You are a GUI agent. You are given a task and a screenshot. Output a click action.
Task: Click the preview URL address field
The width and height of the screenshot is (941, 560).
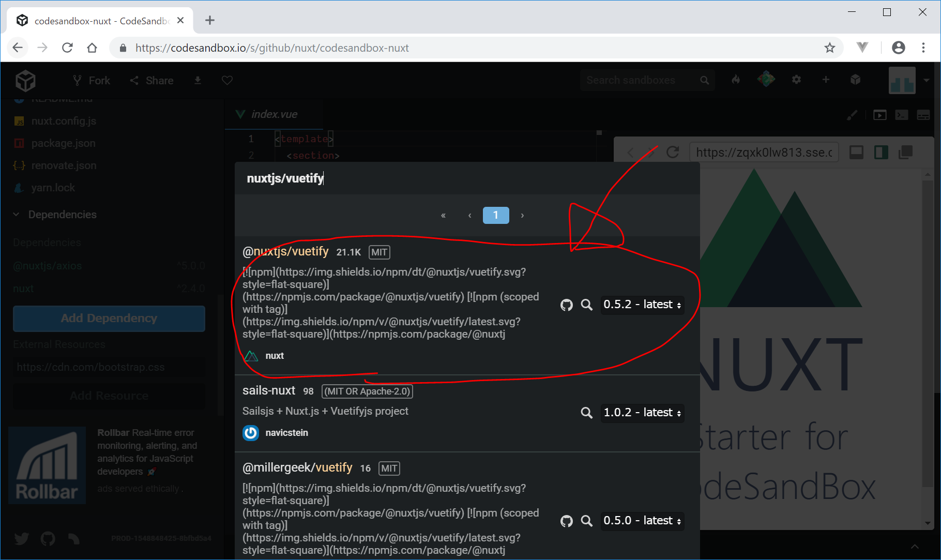point(764,153)
